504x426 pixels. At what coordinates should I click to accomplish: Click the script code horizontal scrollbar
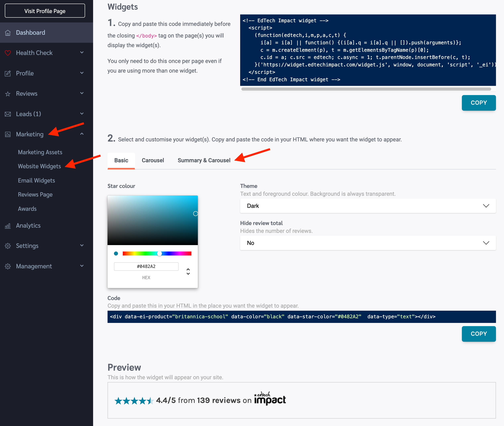tap(366, 89)
